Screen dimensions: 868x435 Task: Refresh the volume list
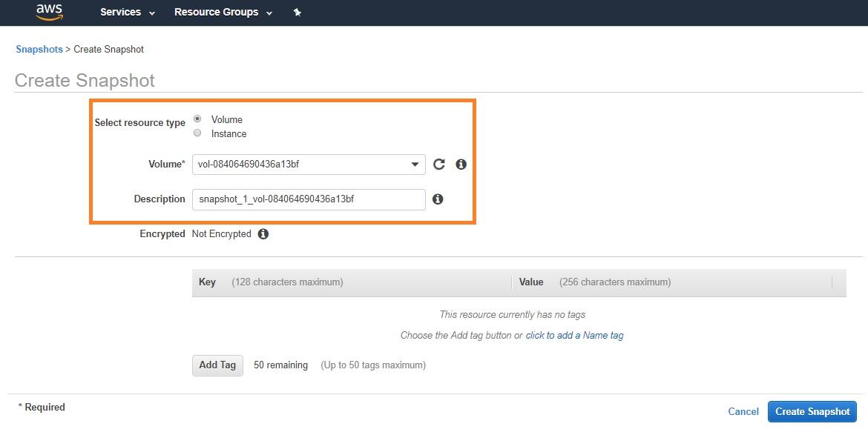coord(439,165)
